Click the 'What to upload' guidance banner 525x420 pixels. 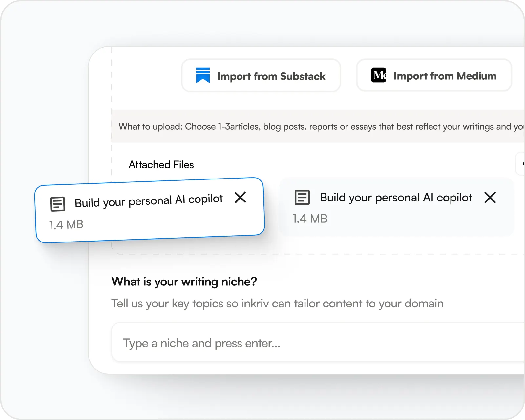[x=318, y=126]
